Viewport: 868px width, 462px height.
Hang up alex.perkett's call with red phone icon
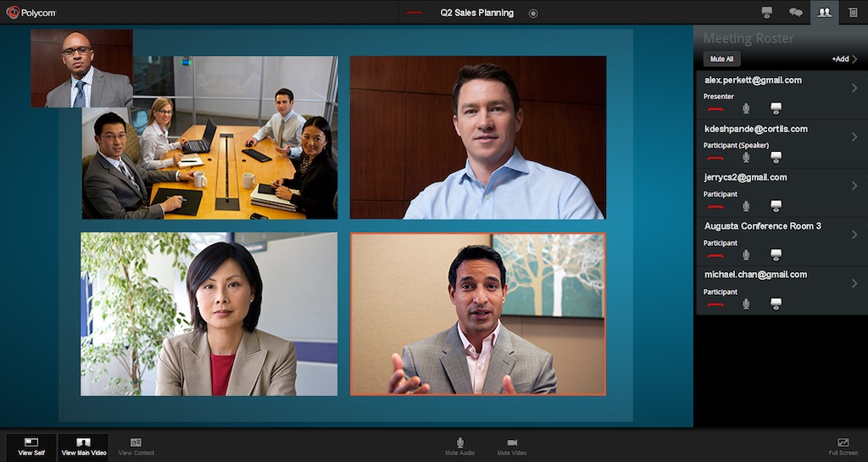point(715,109)
